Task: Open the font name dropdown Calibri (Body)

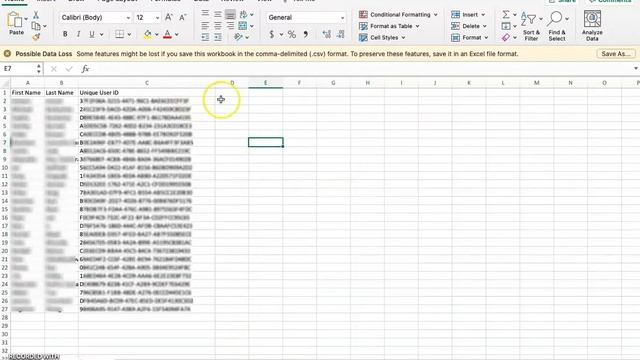Action: (x=95, y=18)
